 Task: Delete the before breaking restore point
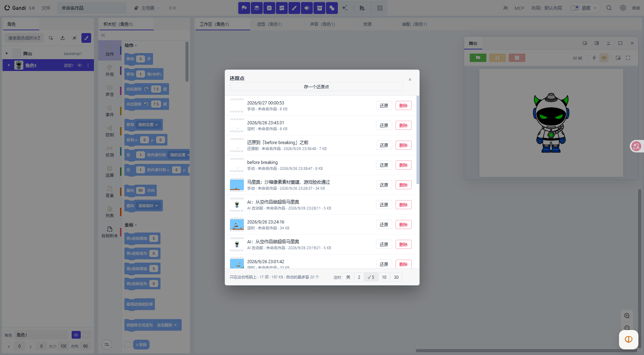pos(404,165)
